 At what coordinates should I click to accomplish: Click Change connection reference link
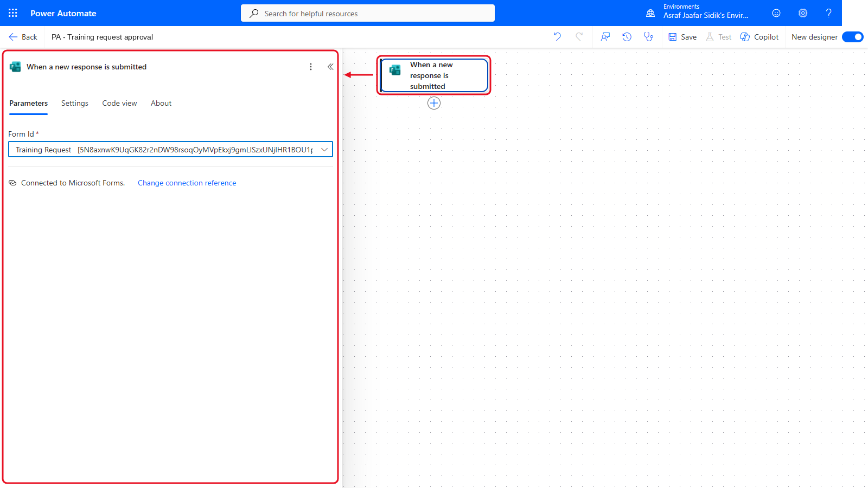click(187, 183)
